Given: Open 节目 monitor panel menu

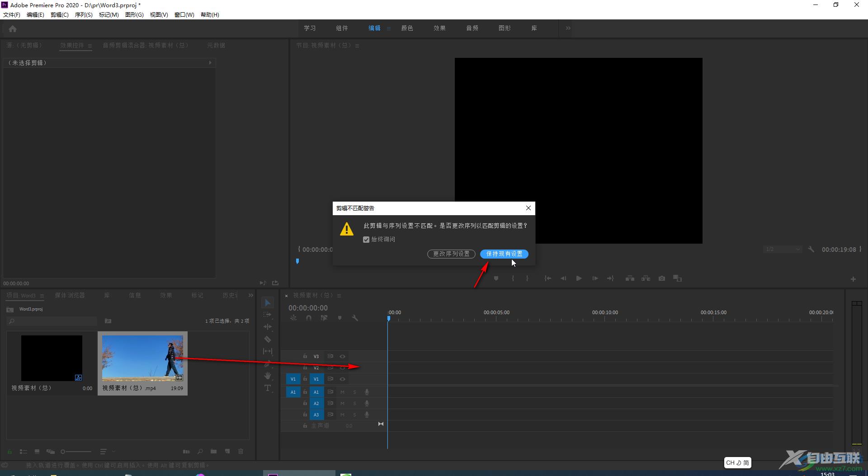Looking at the screenshot, I should 357,46.
